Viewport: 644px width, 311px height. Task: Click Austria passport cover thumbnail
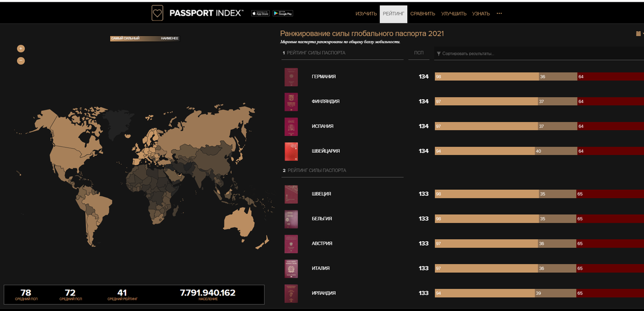click(x=291, y=243)
